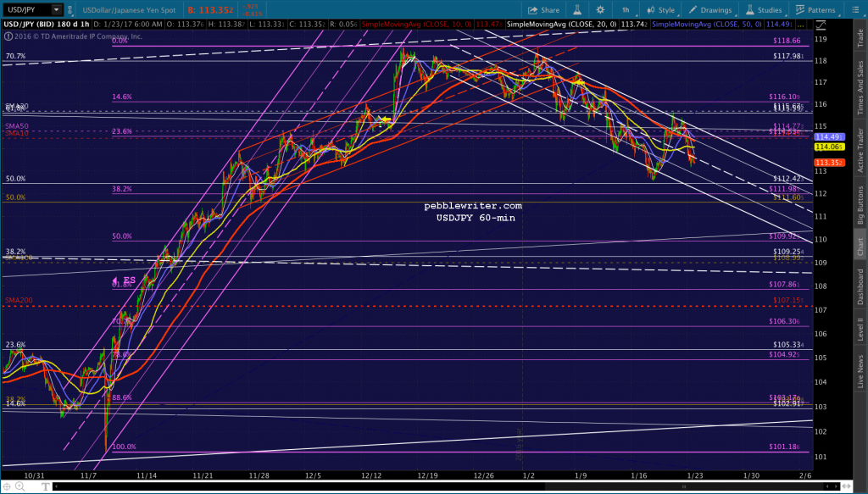Click the Share button

tap(543, 10)
